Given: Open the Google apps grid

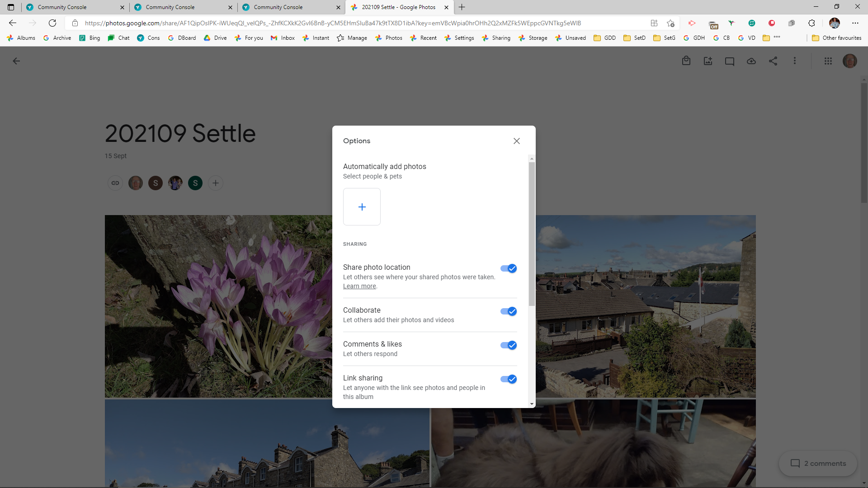Looking at the screenshot, I should tap(828, 61).
